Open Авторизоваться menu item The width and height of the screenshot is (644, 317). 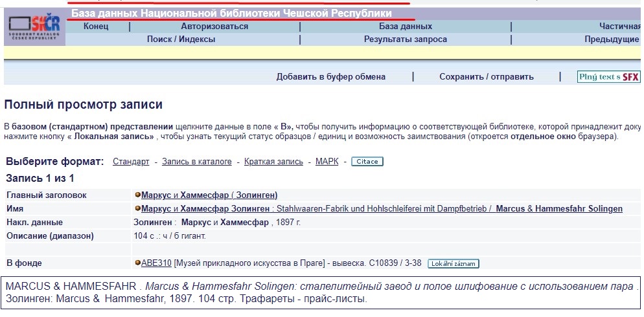point(214,27)
